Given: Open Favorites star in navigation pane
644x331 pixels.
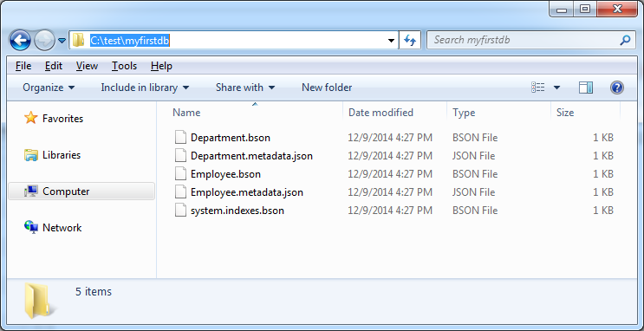Looking at the screenshot, I should click(31, 118).
